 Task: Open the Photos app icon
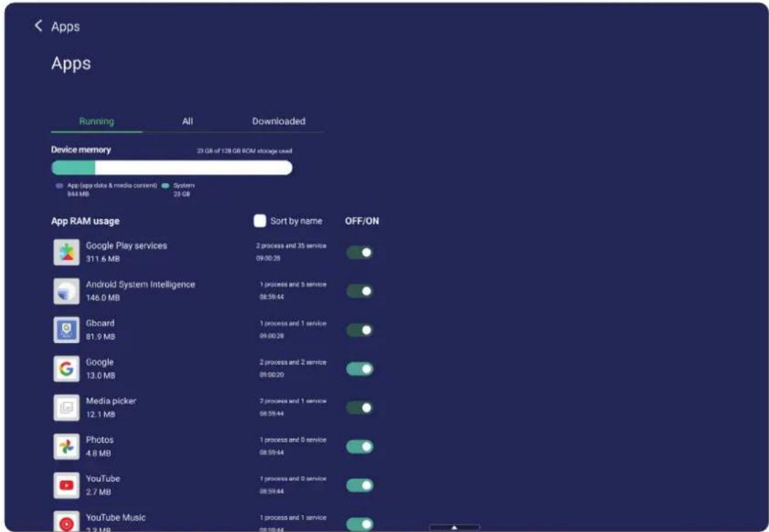tap(67, 446)
